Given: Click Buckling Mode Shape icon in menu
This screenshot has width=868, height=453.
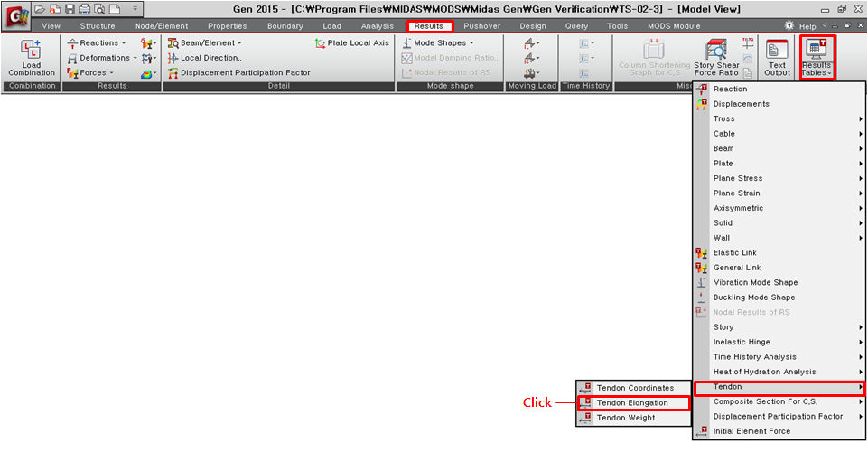Looking at the screenshot, I should click(702, 297).
